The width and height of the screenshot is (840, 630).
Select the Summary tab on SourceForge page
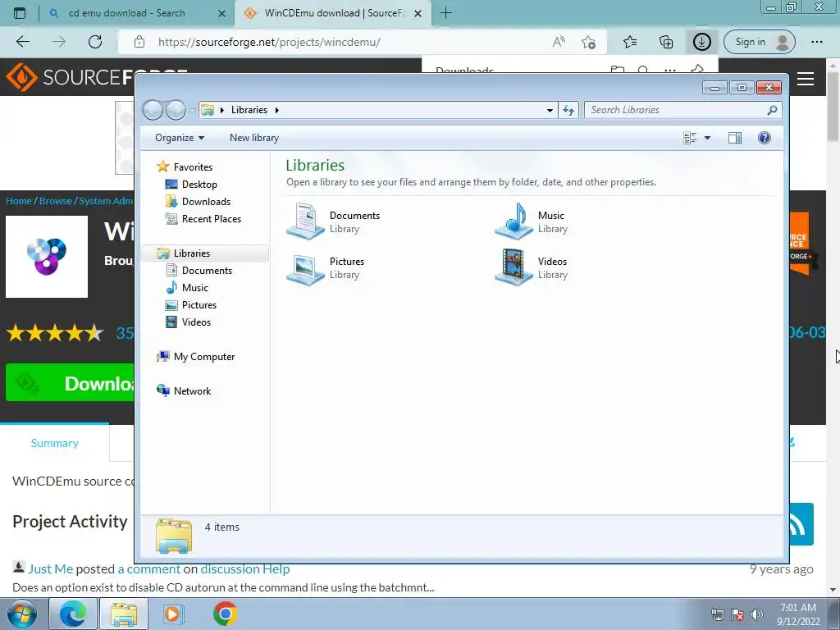pyautogui.click(x=55, y=443)
